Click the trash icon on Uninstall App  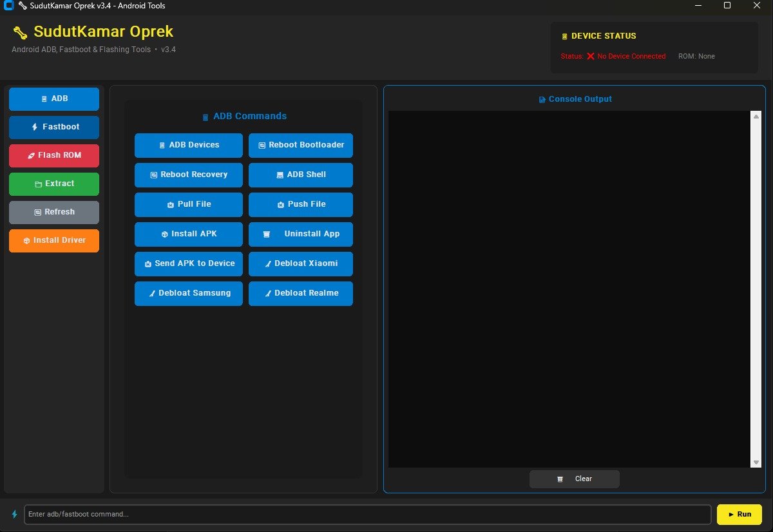(x=267, y=234)
